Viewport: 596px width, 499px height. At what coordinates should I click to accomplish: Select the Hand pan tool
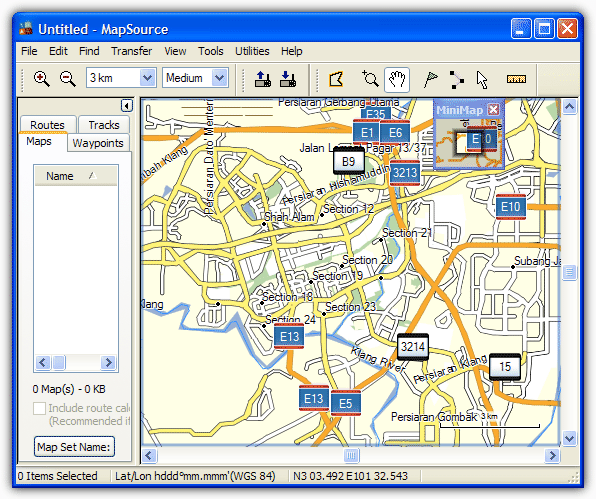click(397, 79)
